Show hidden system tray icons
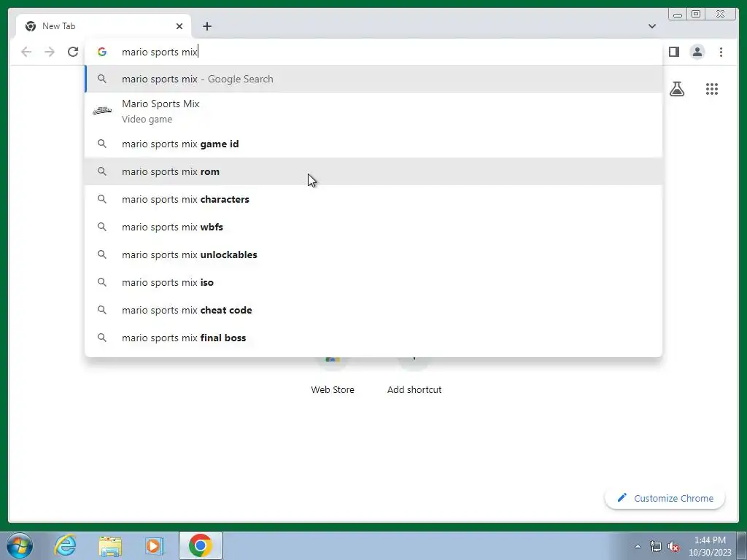 click(638, 546)
